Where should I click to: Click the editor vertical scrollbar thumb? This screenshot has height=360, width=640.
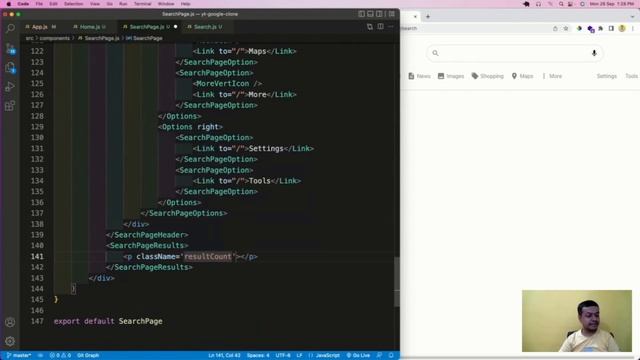click(x=397, y=282)
